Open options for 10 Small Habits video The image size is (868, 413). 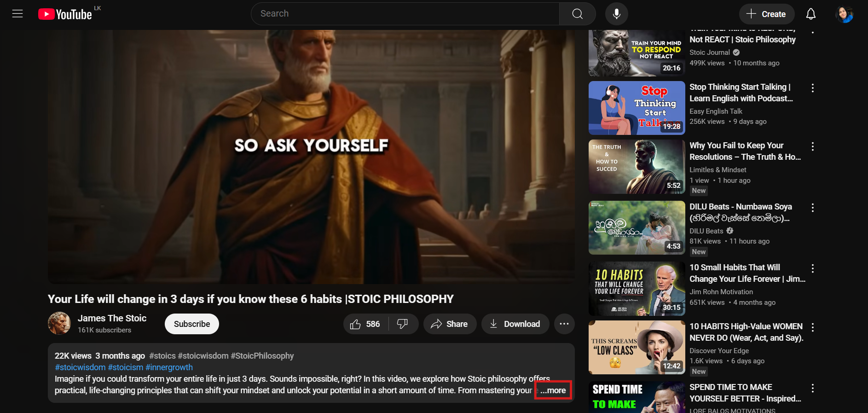coord(813,268)
